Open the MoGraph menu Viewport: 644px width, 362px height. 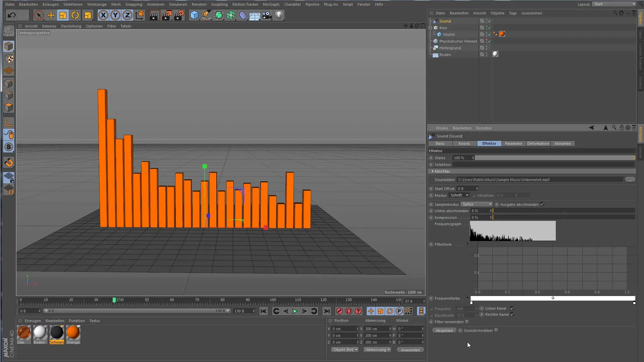tap(271, 4)
